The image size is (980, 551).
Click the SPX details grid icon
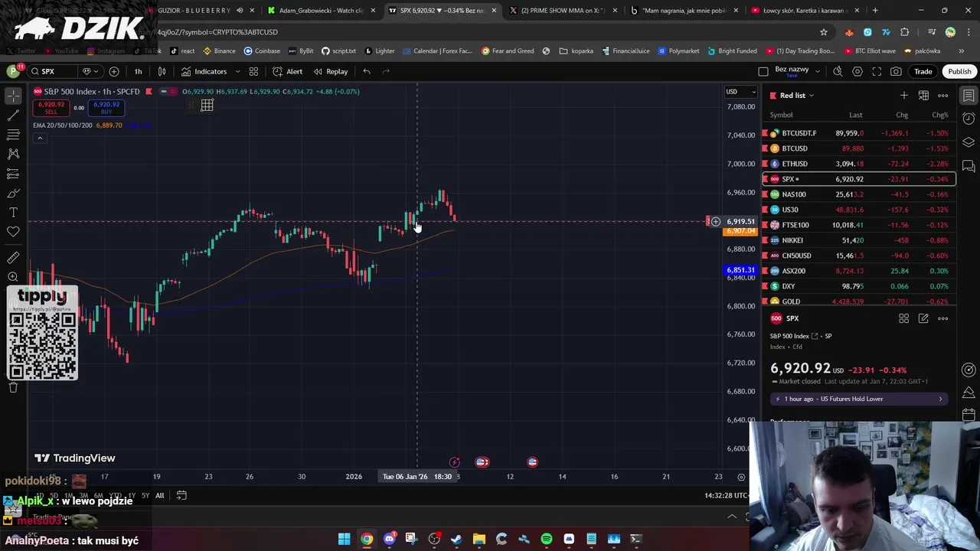coord(904,318)
